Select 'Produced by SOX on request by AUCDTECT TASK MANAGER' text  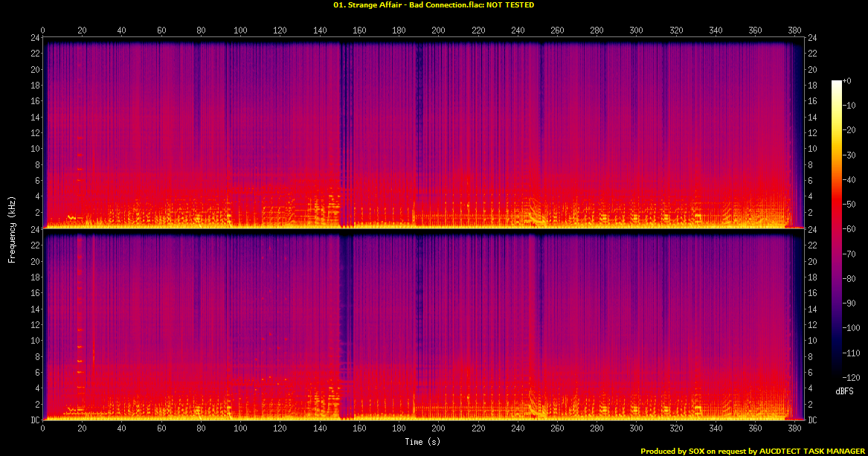tap(752, 452)
